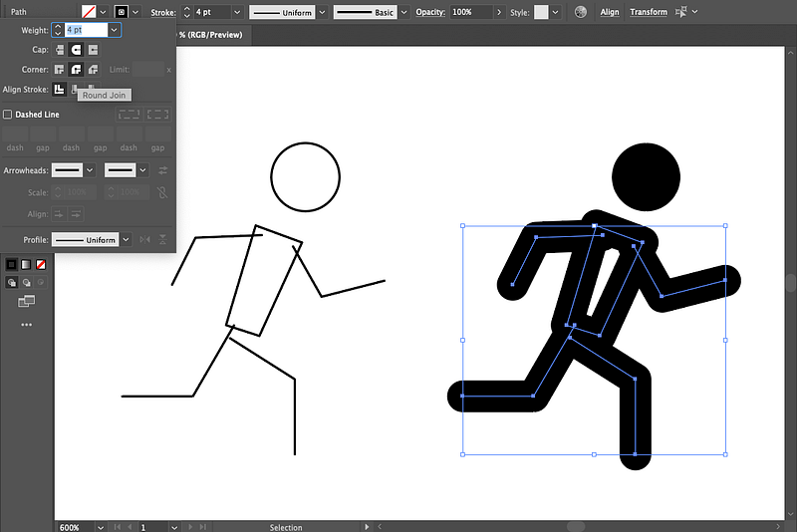Open the Transform panel link
Image resolution: width=797 pixels, height=532 pixels.
(x=649, y=12)
